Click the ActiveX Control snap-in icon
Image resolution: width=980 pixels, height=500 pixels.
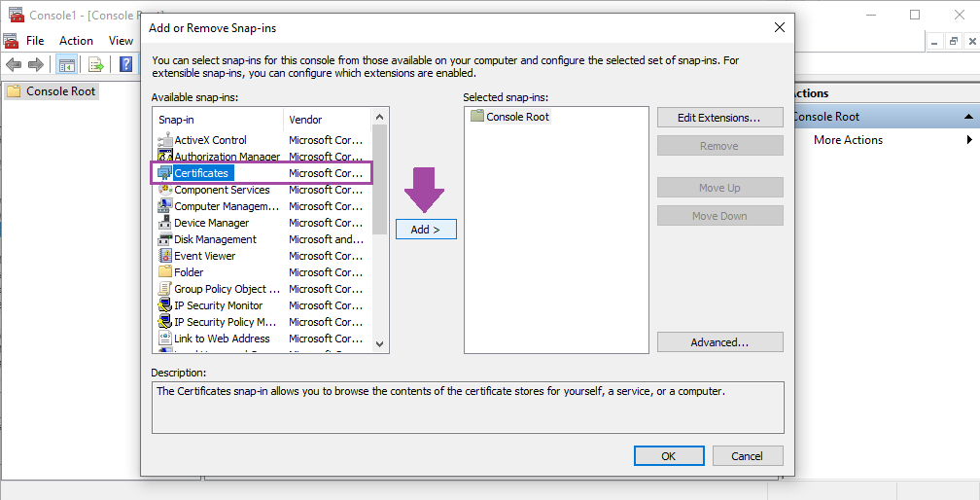point(165,140)
